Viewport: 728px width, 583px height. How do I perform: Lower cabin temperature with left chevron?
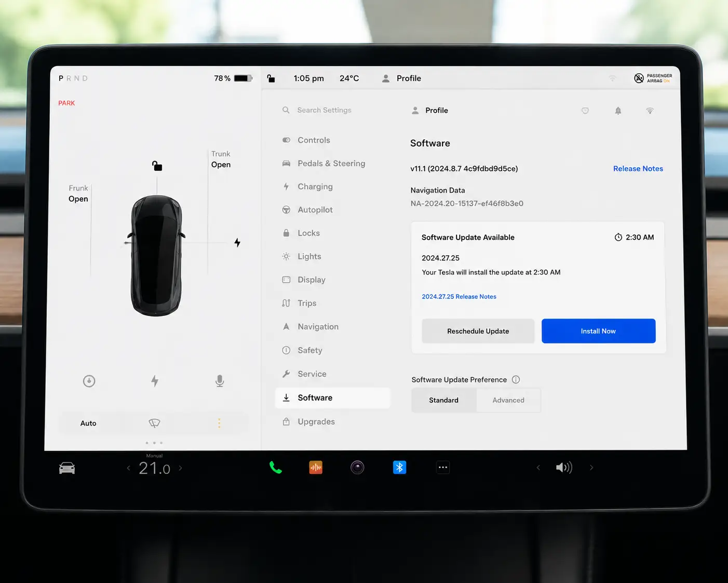point(128,468)
